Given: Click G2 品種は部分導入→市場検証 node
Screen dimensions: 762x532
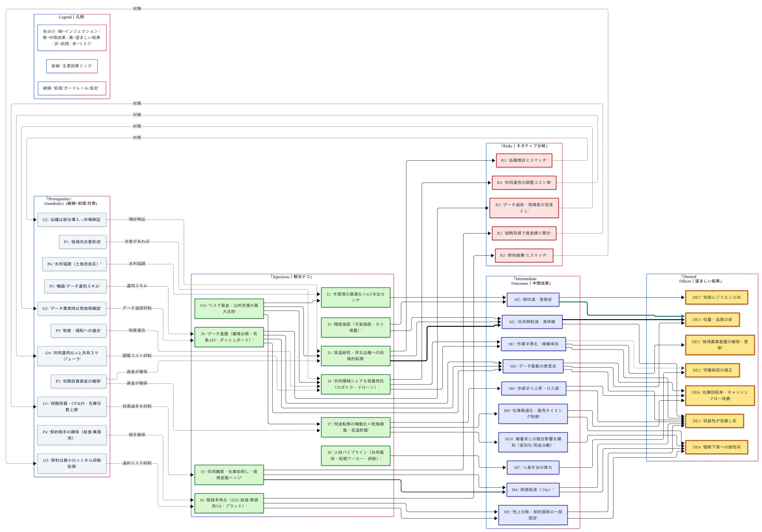Looking at the screenshot, I should pos(72,220).
